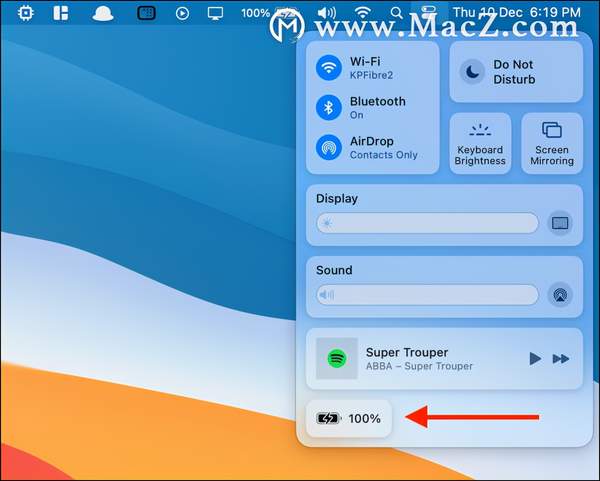Open the 100% battery module
This screenshot has width=600, height=481.
coord(349,418)
